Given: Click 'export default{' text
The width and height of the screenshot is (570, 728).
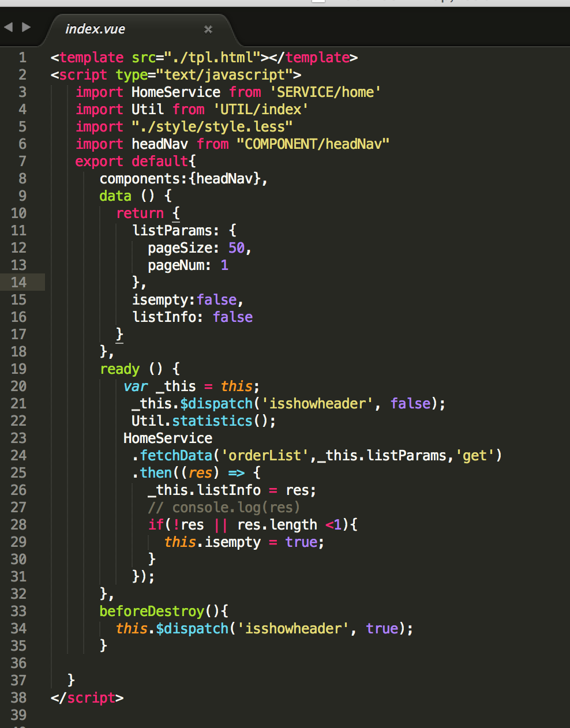Looking at the screenshot, I should point(136,161).
